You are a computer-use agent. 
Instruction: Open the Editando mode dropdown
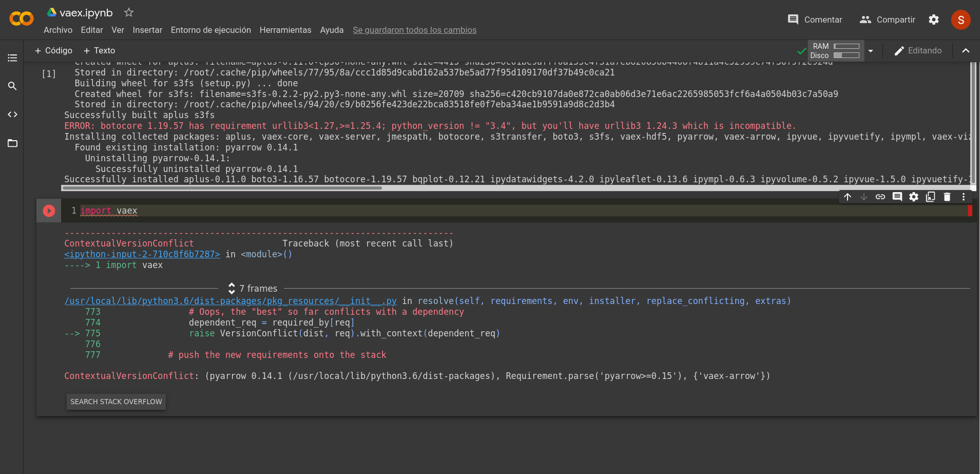[918, 50]
